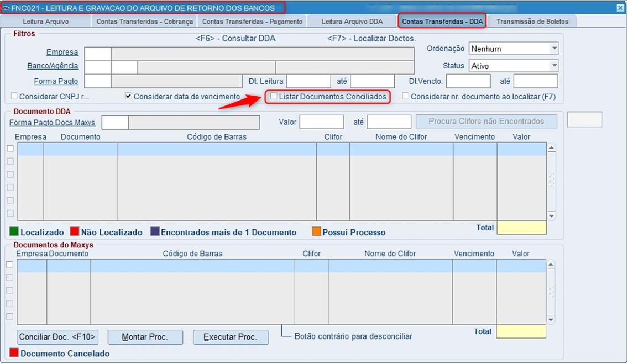628x364 pixels.
Task: Open the Transmissão de Boletos tab
Action: point(532,22)
